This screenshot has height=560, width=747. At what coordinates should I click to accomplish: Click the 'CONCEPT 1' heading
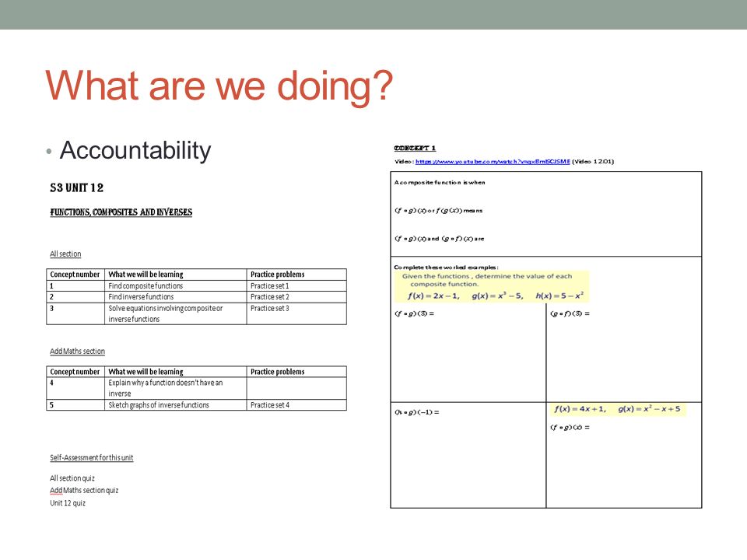click(x=415, y=148)
